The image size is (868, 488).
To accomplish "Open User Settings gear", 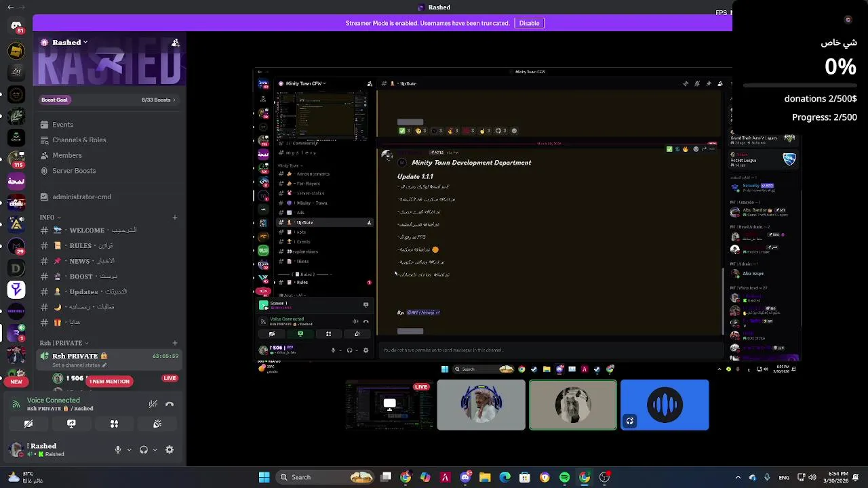I will point(170,449).
